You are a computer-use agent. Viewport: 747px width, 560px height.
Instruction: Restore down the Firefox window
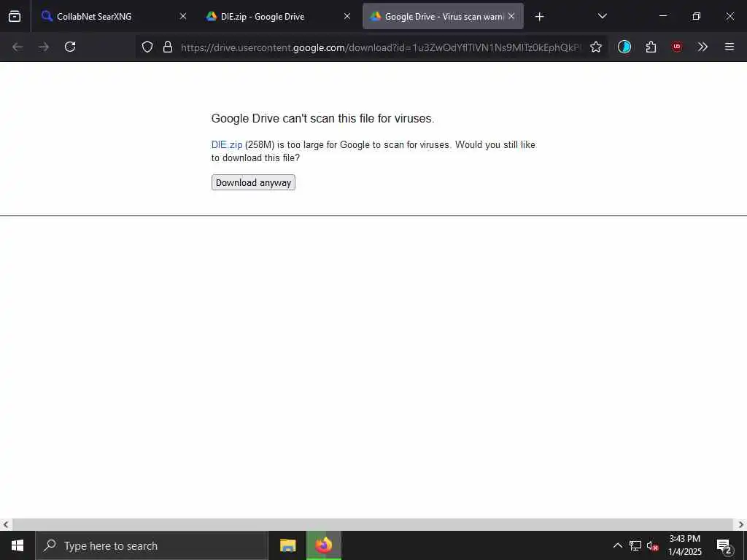point(697,16)
